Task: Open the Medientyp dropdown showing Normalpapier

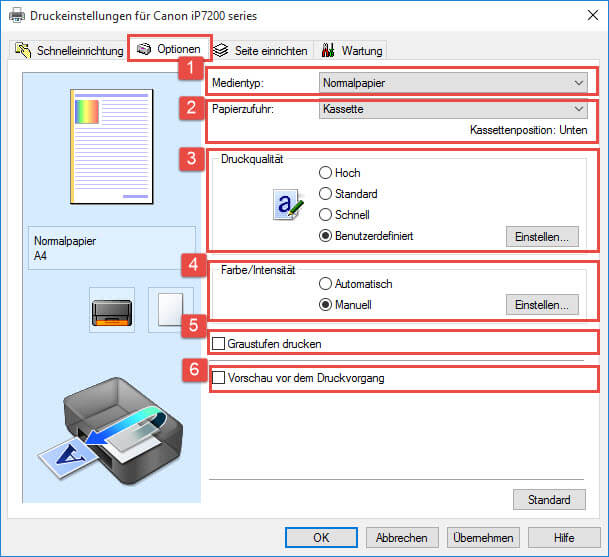Action: tap(453, 83)
